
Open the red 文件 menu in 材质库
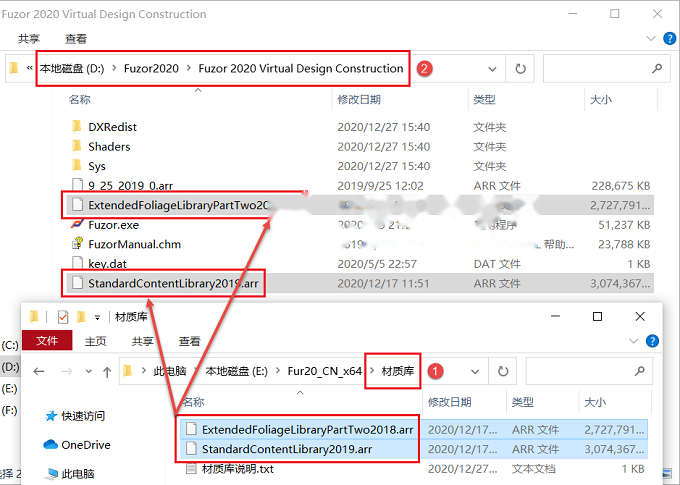[x=47, y=341]
